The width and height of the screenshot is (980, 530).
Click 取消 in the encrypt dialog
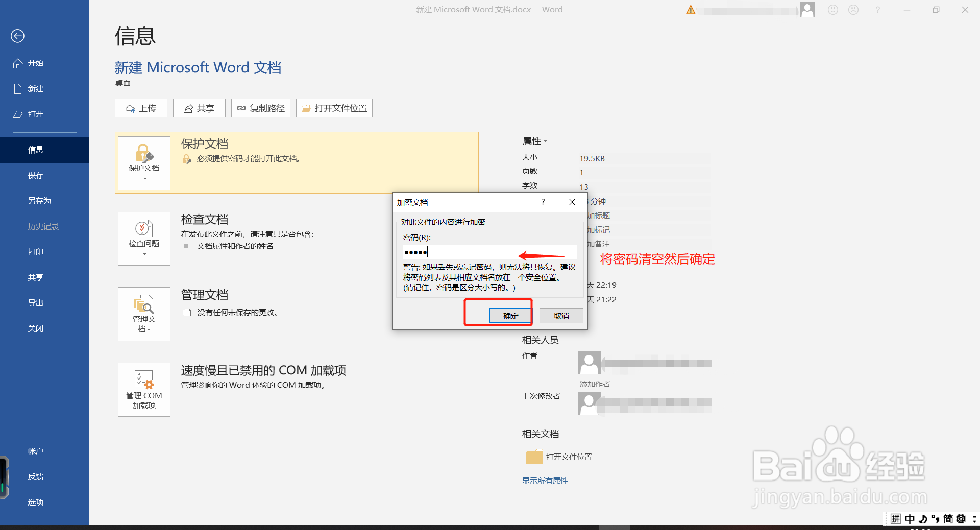click(561, 316)
